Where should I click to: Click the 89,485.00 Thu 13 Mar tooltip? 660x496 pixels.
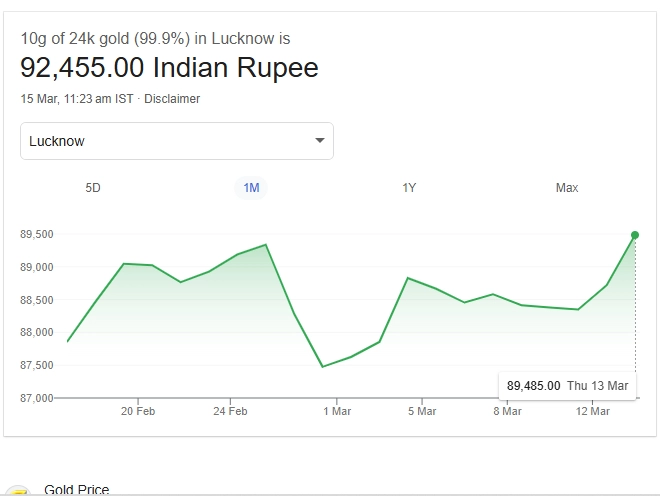567,385
